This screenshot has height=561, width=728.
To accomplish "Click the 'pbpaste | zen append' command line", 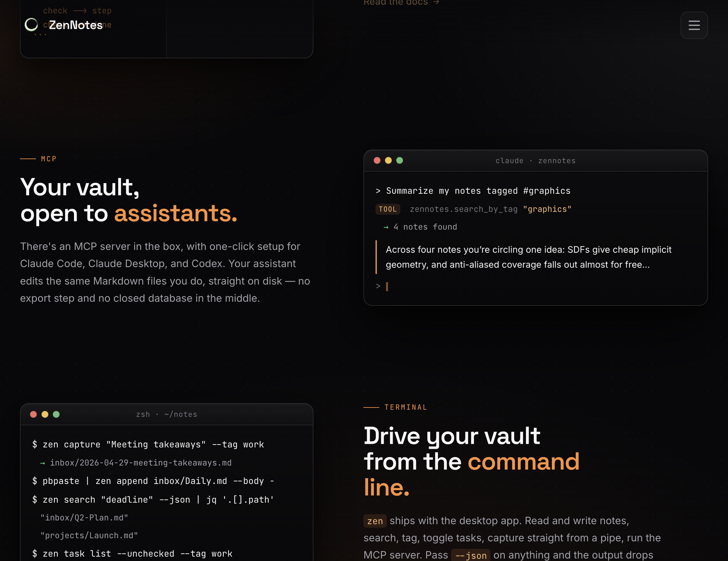I will pyautogui.click(x=153, y=481).
